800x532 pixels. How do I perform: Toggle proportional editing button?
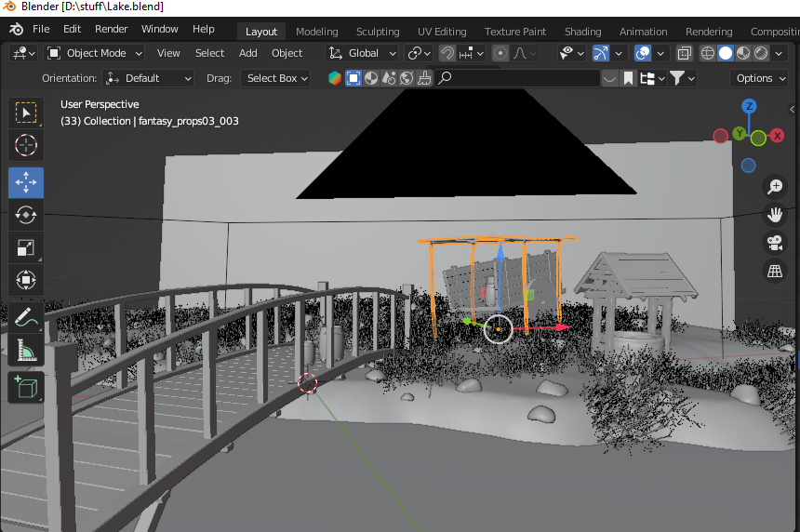click(x=500, y=53)
